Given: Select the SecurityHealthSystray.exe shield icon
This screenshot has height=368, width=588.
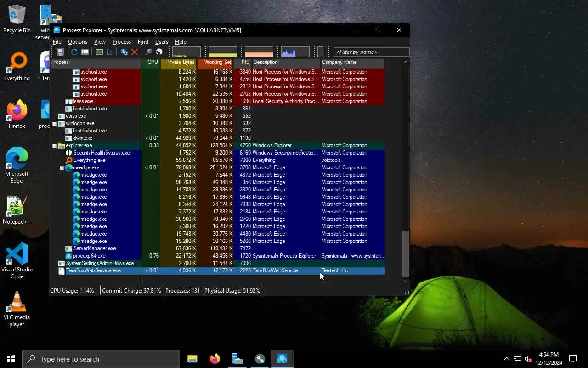Looking at the screenshot, I should point(69,153).
